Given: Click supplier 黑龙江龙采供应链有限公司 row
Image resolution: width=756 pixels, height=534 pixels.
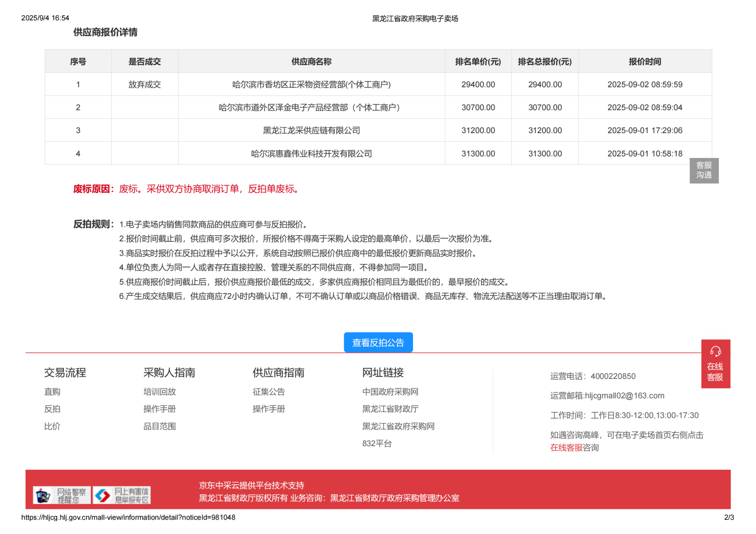Looking at the screenshot, I should [x=311, y=130].
